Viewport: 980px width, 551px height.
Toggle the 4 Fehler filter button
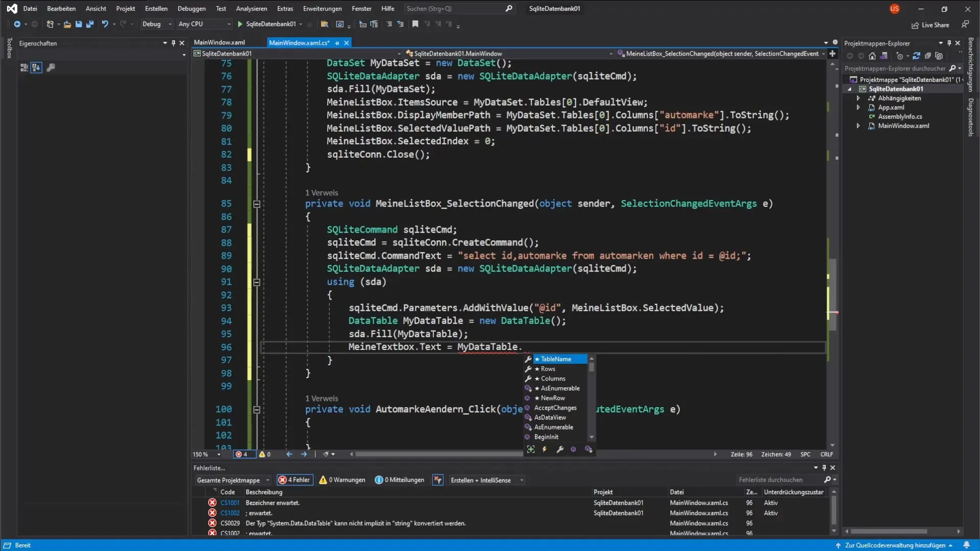295,480
